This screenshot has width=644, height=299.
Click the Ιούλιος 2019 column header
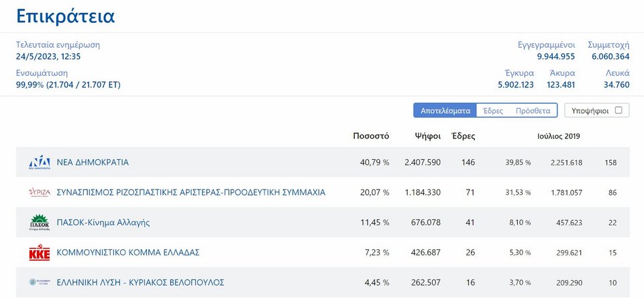pyautogui.click(x=559, y=136)
